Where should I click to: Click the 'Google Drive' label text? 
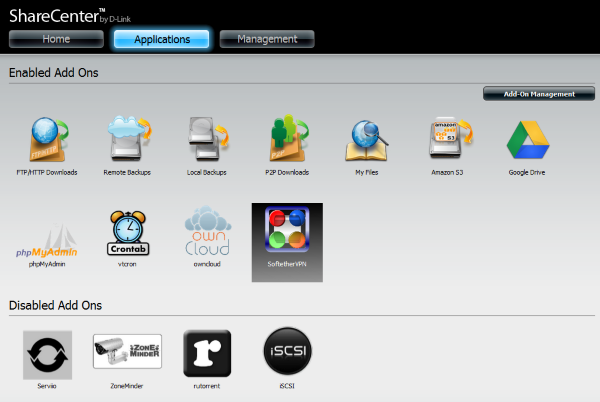coord(527,173)
